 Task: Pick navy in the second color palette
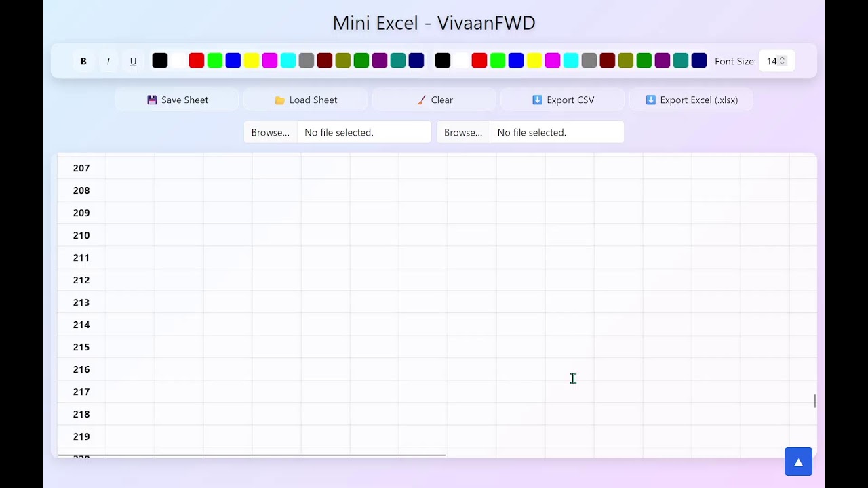(x=699, y=61)
